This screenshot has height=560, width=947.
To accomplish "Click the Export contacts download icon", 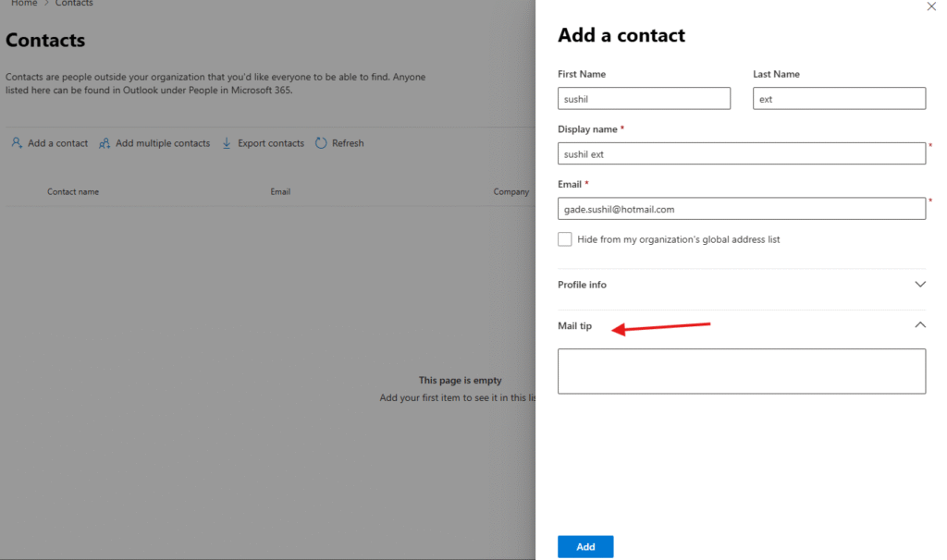I will (227, 143).
